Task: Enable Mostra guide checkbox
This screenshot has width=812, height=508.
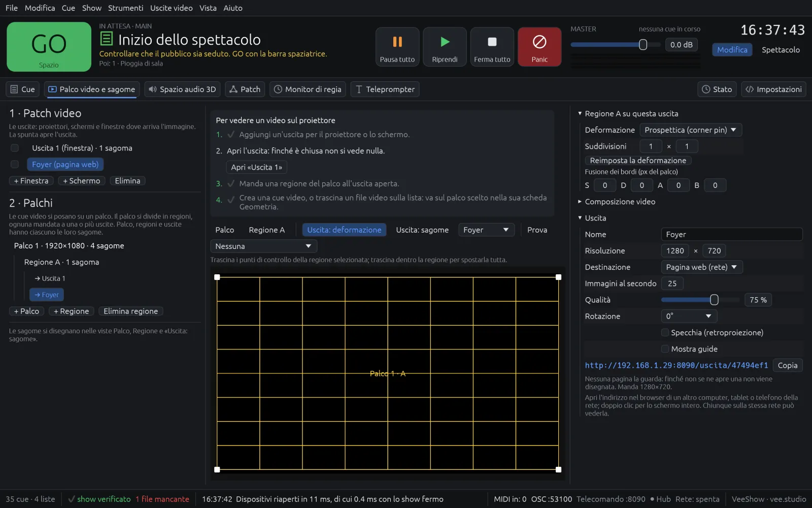Action: pos(665,349)
